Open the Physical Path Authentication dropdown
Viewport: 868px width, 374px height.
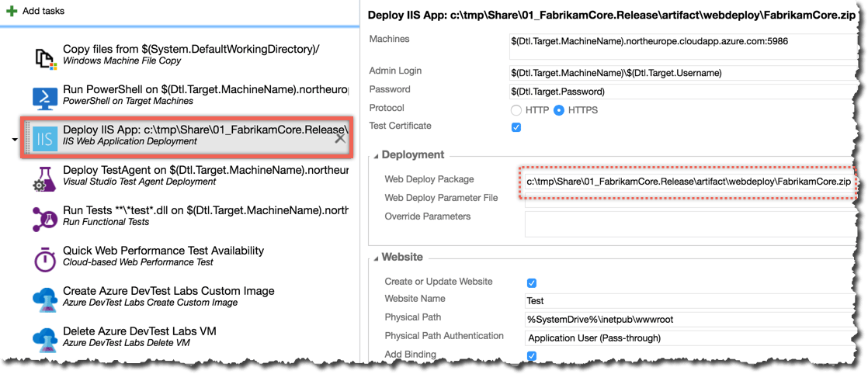(691, 338)
